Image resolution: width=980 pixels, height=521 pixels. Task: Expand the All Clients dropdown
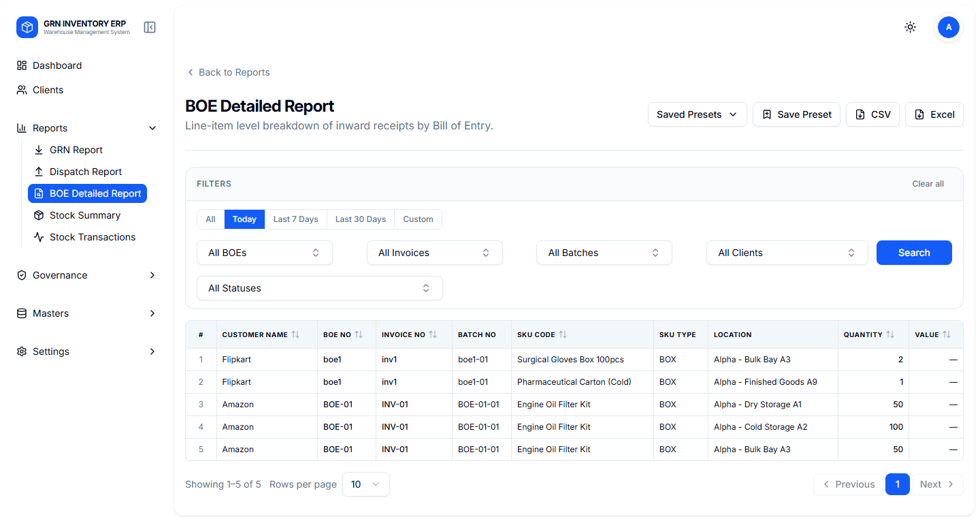[787, 253]
